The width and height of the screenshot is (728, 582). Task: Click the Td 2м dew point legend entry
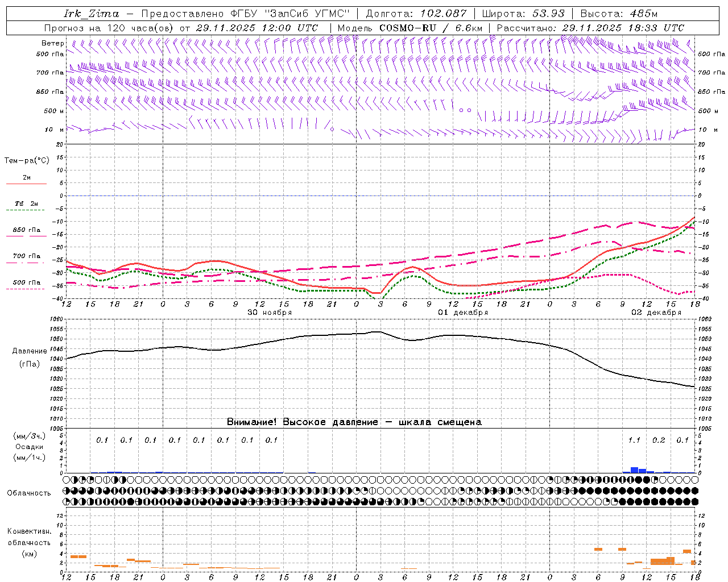[26, 203]
